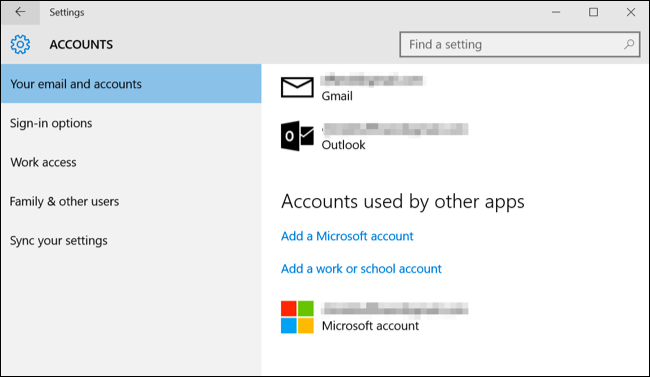Viewport: 650px width, 377px height.
Task: Select the Microsoft account label
Action: (370, 326)
